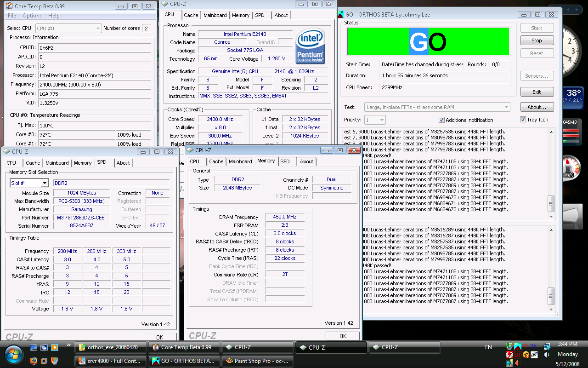The height and width of the screenshot is (368, 588).
Task: Open the Slot #1 memory slot dropdown
Action: (44, 183)
